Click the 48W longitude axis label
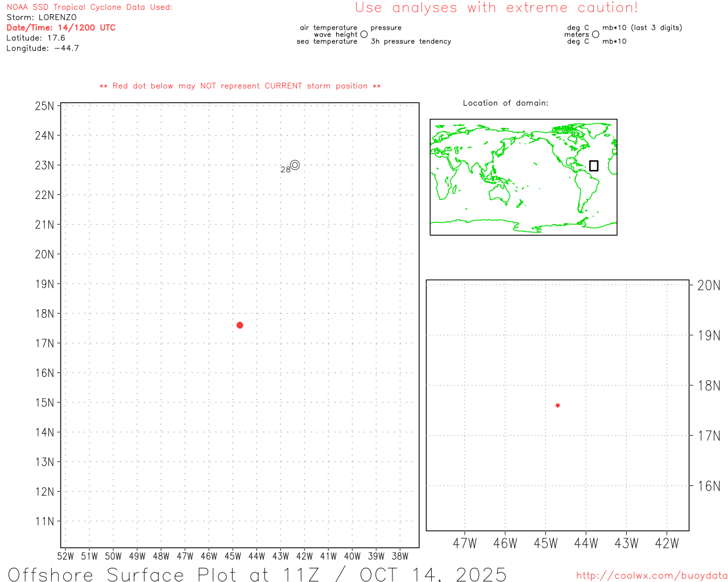This screenshot has height=582, width=728. tap(161, 556)
